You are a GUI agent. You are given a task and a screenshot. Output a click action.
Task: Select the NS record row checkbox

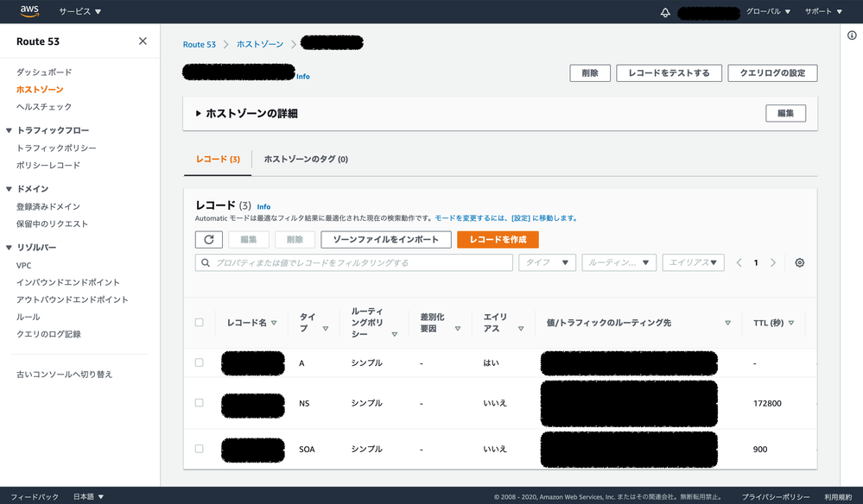coord(200,403)
